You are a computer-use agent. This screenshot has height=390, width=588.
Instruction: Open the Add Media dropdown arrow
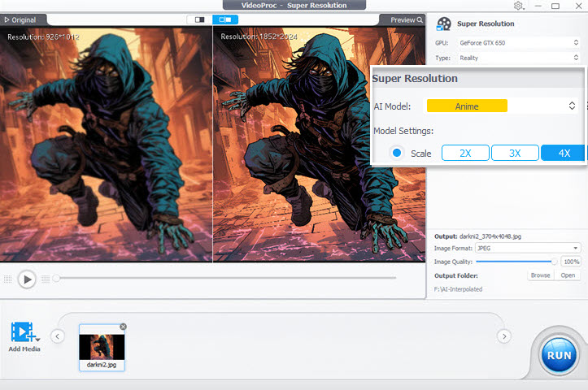point(38,340)
